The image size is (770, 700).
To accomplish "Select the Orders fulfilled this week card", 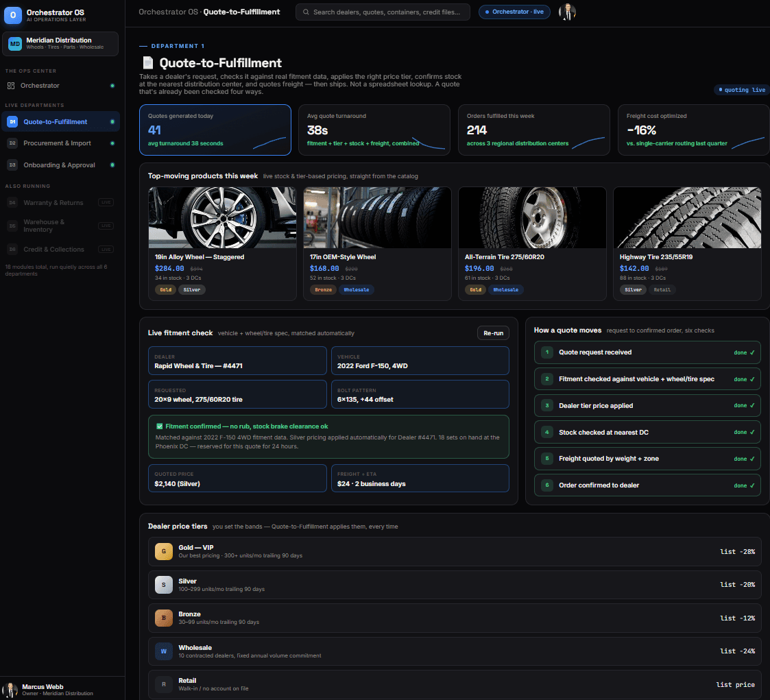I will pyautogui.click(x=534, y=130).
